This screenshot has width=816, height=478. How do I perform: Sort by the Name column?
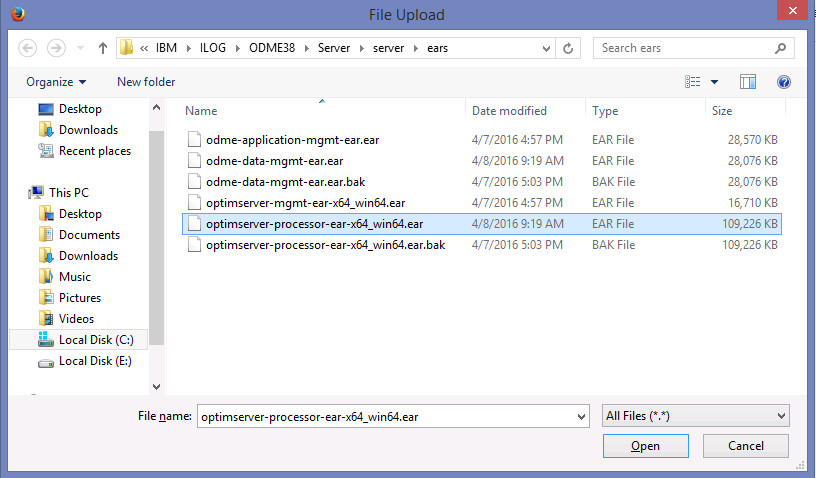pos(201,111)
